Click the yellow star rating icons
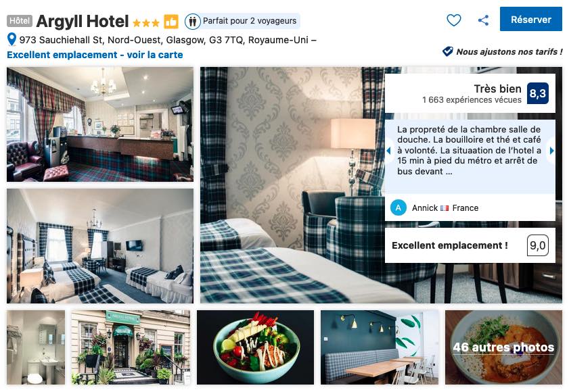This screenshot has height=392, width=569. (146, 23)
